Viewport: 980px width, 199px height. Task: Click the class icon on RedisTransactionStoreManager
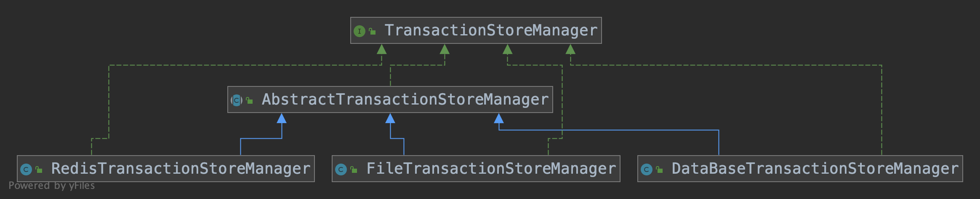coord(26,169)
